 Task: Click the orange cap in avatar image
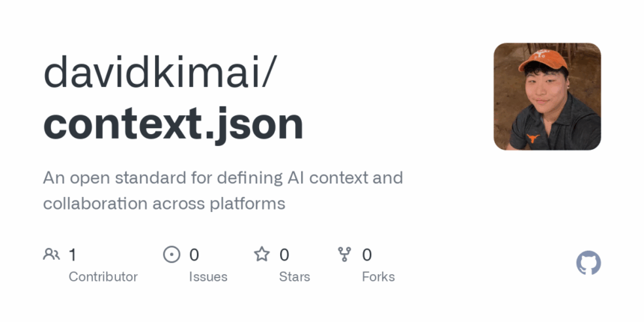click(543, 59)
